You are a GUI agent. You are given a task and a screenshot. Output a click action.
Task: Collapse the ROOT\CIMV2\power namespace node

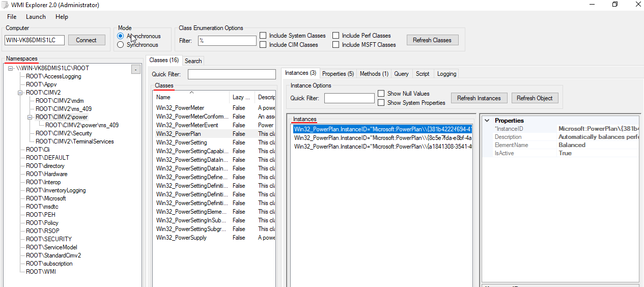pyautogui.click(x=30, y=117)
